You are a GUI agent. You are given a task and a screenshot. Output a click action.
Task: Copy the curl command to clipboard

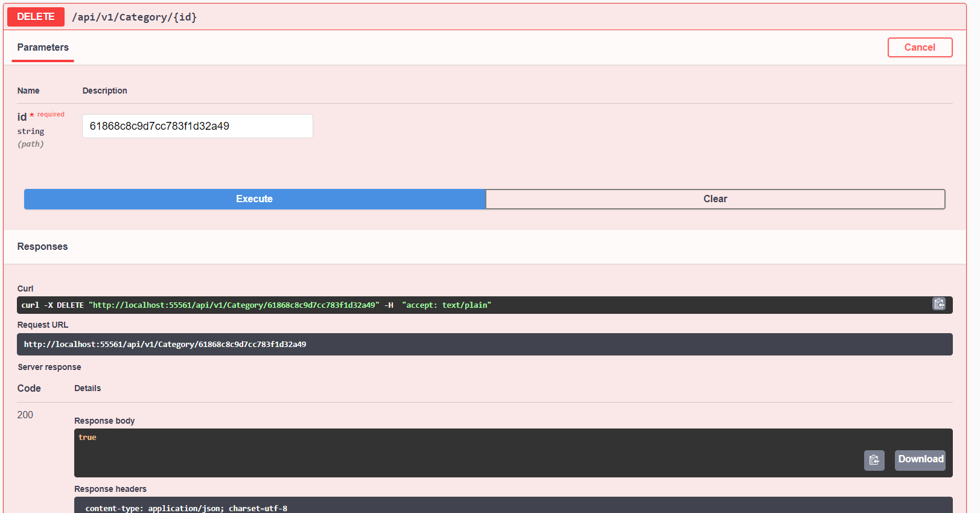[939, 304]
